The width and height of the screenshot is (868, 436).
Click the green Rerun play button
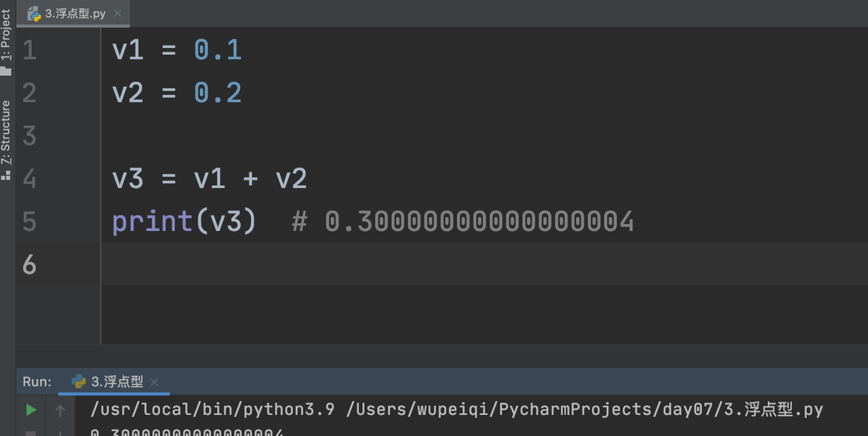click(x=31, y=410)
